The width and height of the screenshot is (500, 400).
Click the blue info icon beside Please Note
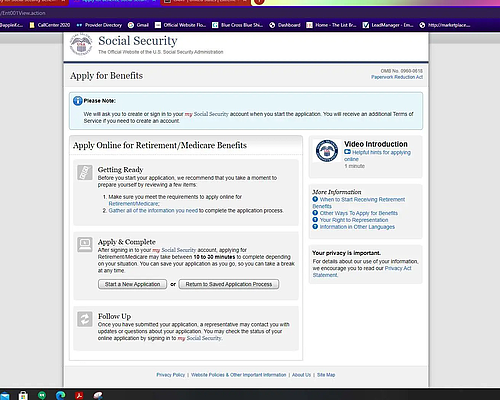coord(78,101)
